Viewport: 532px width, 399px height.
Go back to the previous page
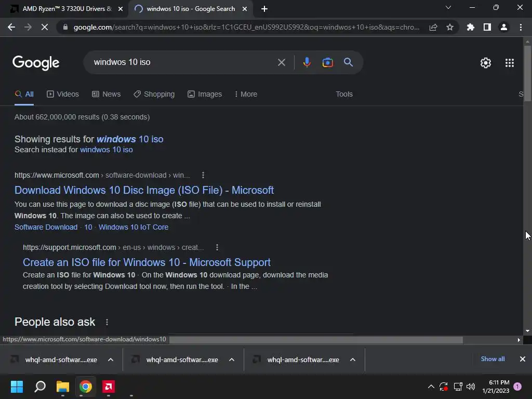click(11, 27)
